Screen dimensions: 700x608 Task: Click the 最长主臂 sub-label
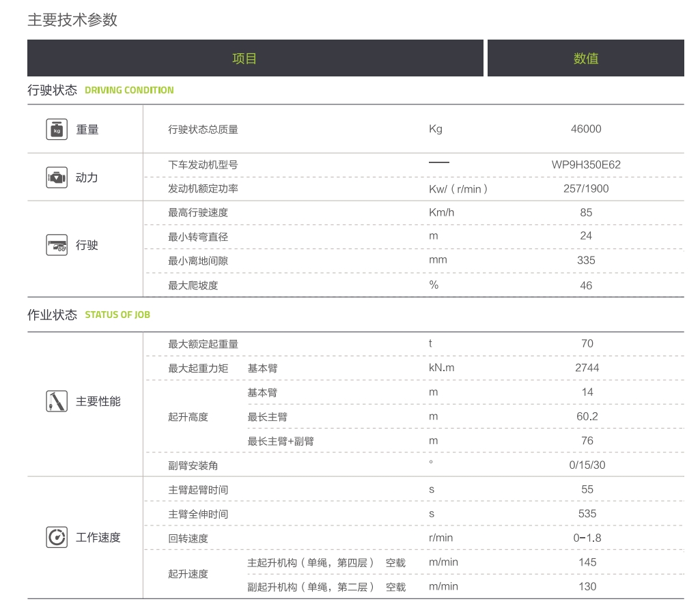[268, 417]
